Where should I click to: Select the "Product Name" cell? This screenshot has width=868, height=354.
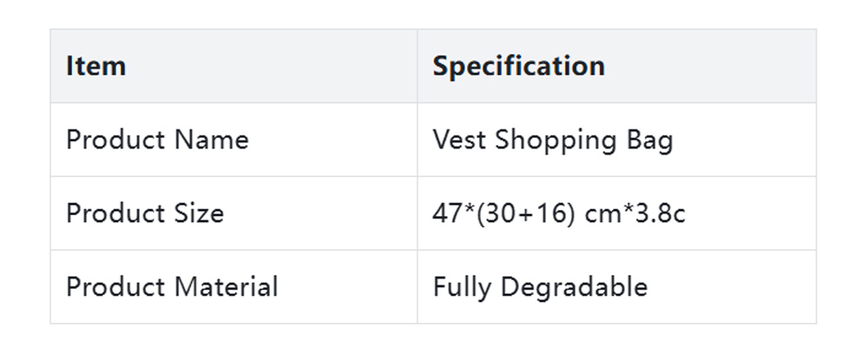(157, 140)
